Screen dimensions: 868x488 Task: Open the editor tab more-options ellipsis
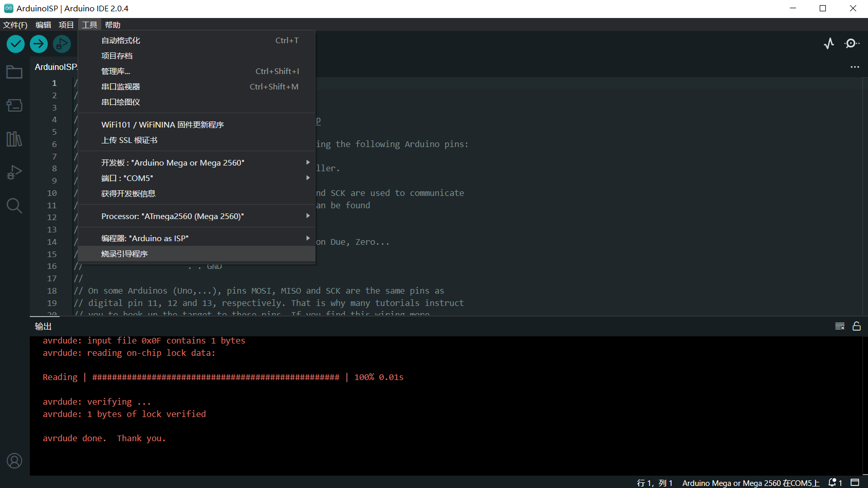click(x=855, y=67)
